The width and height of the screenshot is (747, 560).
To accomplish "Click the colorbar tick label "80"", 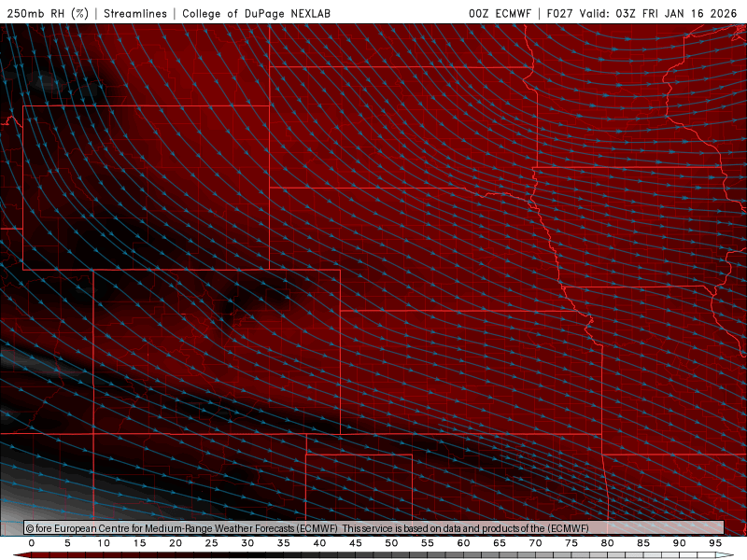I will point(607,543).
